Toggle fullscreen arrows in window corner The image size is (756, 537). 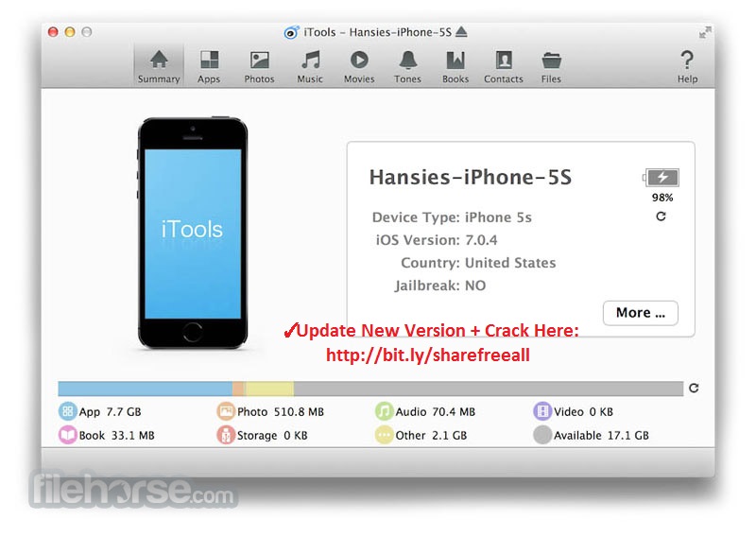705,32
